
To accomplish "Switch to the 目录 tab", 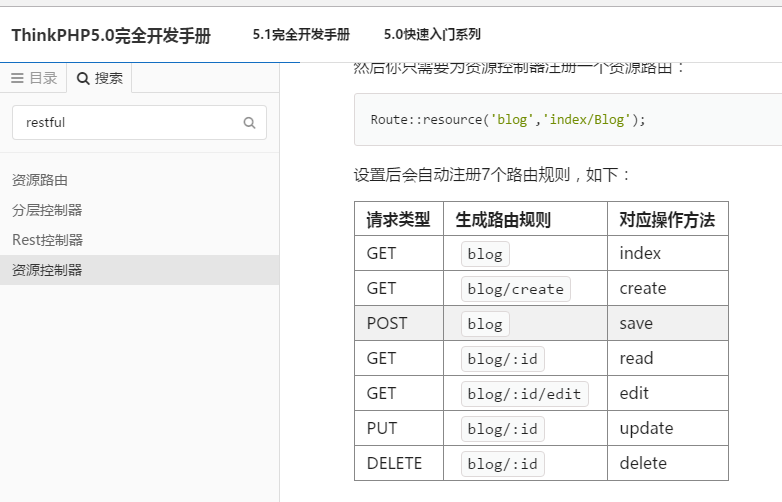I will click(34, 78).
